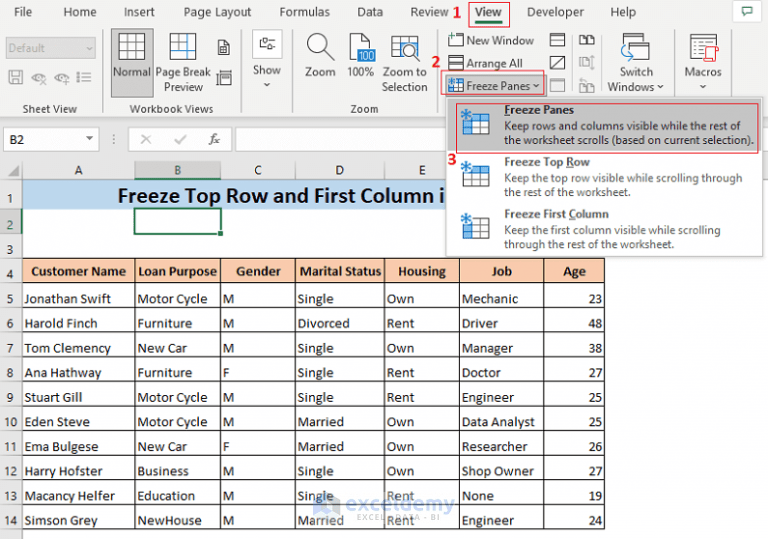Select the Normal workbook view
This screenshot has width=768, height=539.
(x=132, y=62)
